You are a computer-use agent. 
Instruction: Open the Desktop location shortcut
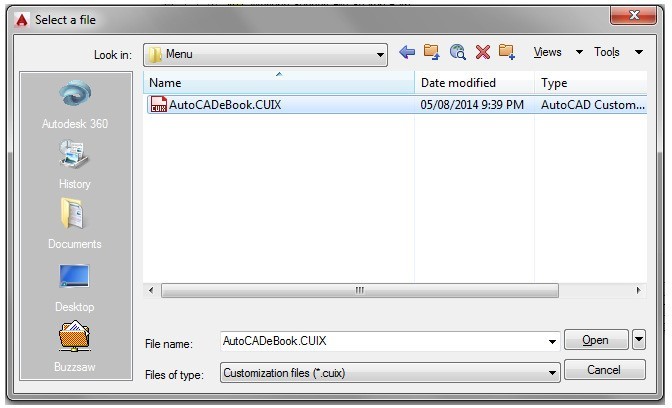pos(75,288)
